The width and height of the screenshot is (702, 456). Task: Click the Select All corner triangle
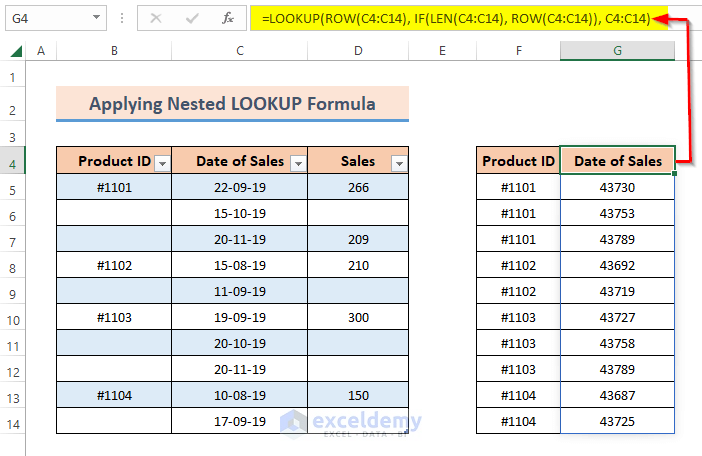pyautogui.click(x=16, y=51)
